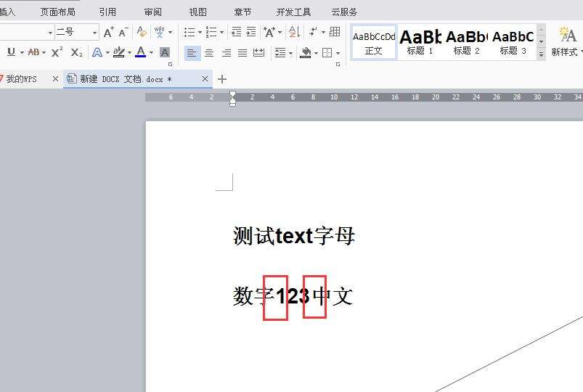Increase paragraph indent
This screenshot has width=583, height=392.
click(x=251, y=32)
